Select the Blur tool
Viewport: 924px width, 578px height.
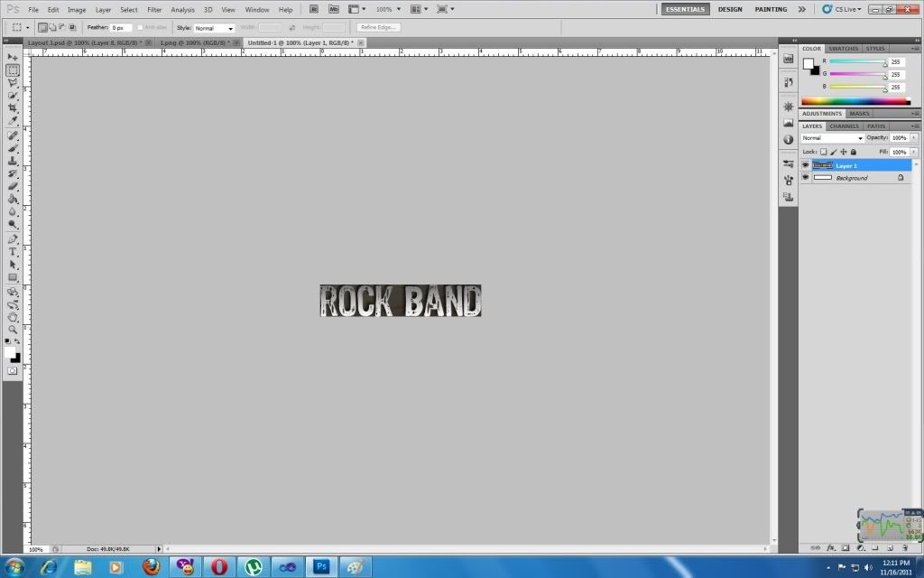point(13,211)
